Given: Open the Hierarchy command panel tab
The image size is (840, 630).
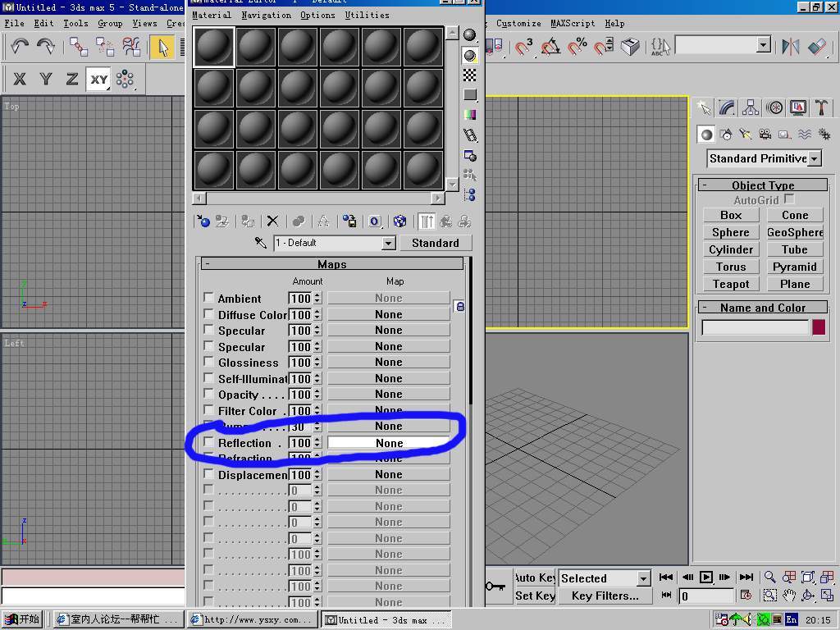Looking at the screenshot, I should pos(751,107).
